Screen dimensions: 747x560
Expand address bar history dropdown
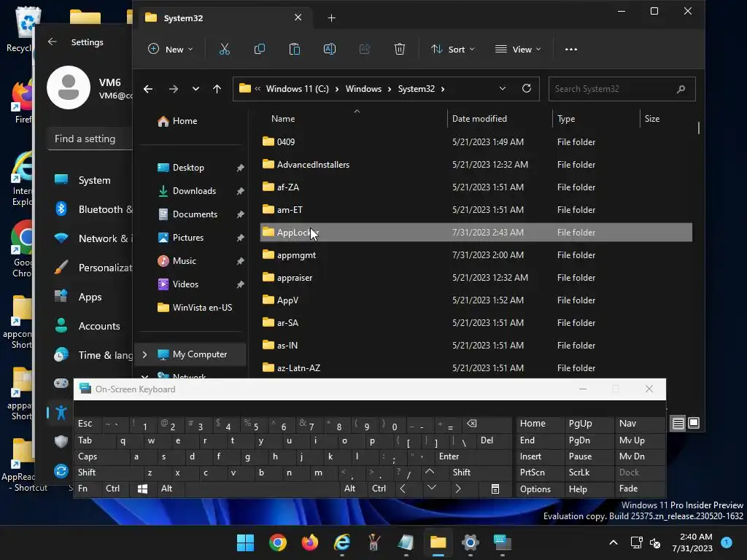click(502, 88)
